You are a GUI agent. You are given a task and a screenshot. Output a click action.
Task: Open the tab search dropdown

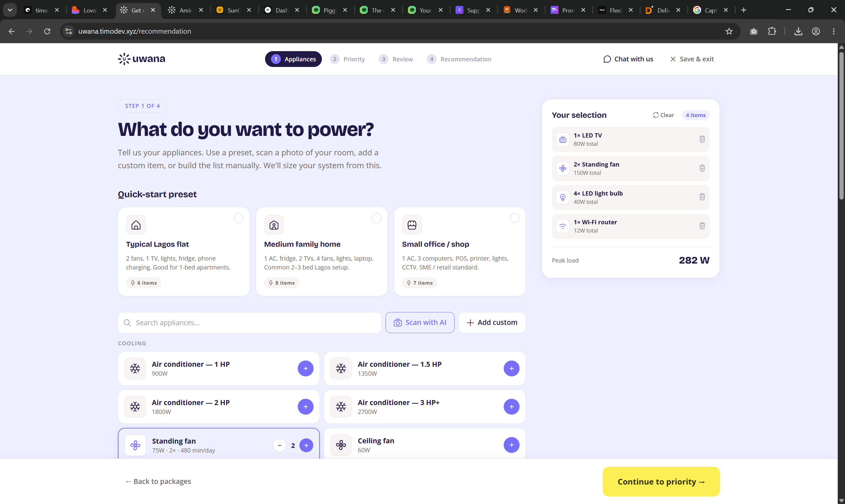coord(10,10)
